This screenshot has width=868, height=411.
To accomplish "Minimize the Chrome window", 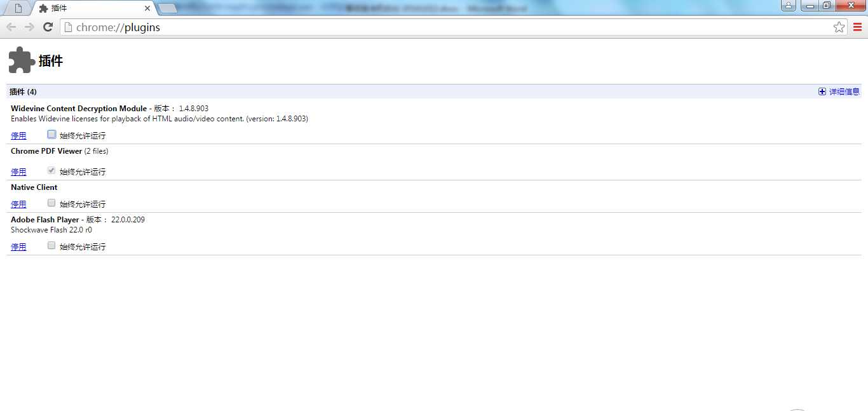I will (810, 6).
